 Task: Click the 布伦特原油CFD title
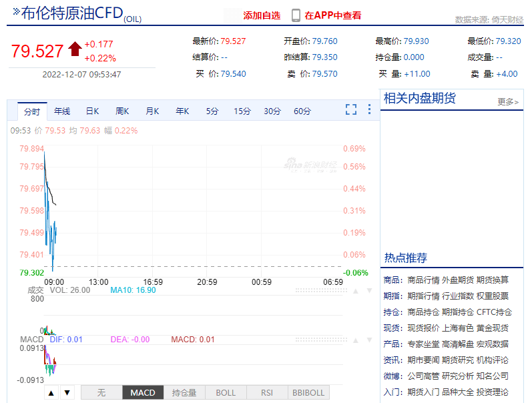click(x=72, y=13)
